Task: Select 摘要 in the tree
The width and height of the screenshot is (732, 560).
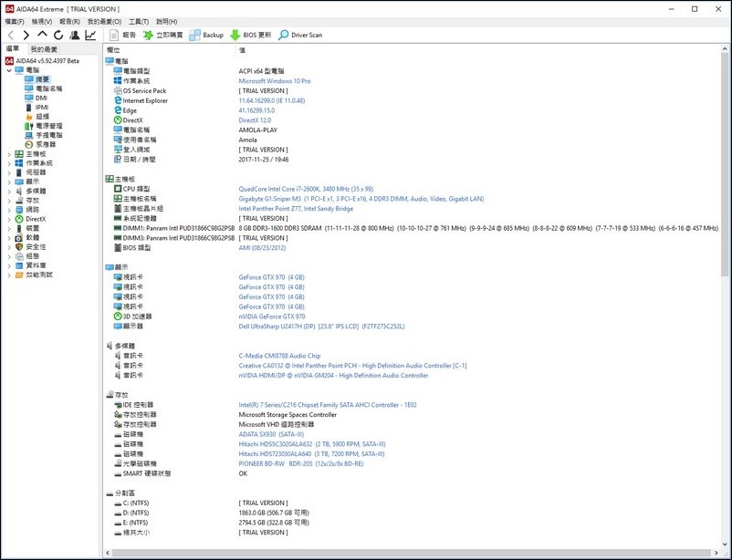Action: point(43,79)
